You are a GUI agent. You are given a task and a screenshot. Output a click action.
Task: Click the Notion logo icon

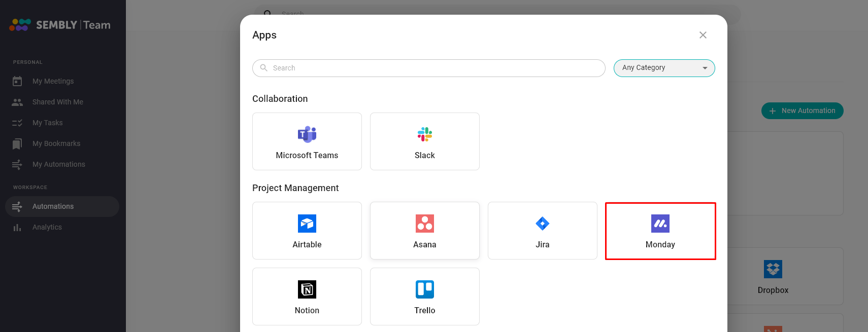point(307,289)
